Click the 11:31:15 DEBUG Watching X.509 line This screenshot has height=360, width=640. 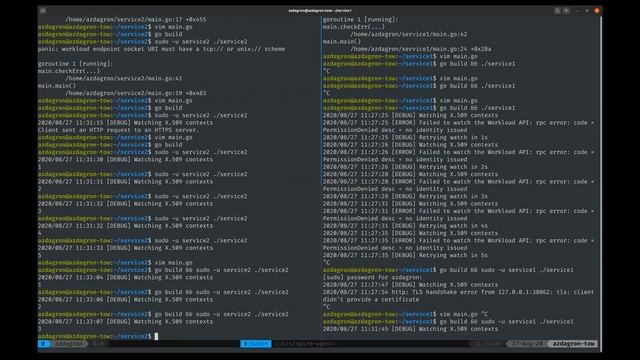pyautogui.click(x=125, y=122)
